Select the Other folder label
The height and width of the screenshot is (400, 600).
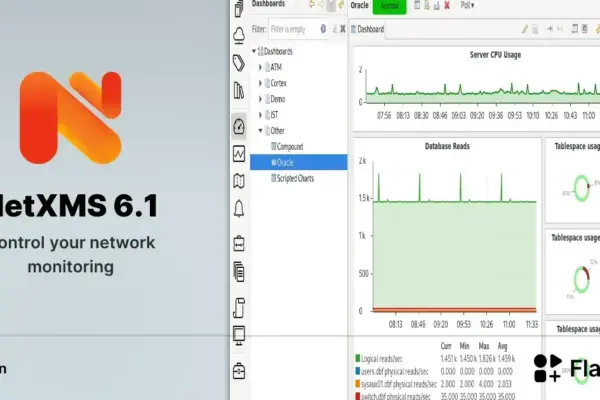[x=277, y=131]
